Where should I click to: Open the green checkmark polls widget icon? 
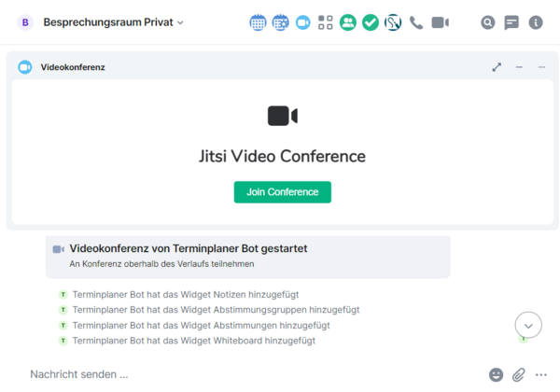(x=371, y=22)
